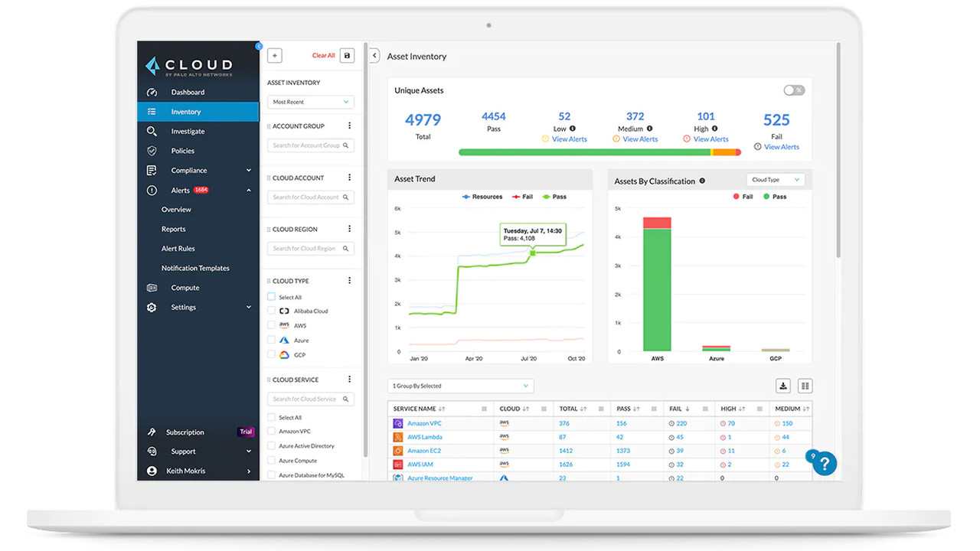Open Alert Rules menu item
Viewport: 980px width, 551px height.
pyautogui.click(x=178, y=249)
